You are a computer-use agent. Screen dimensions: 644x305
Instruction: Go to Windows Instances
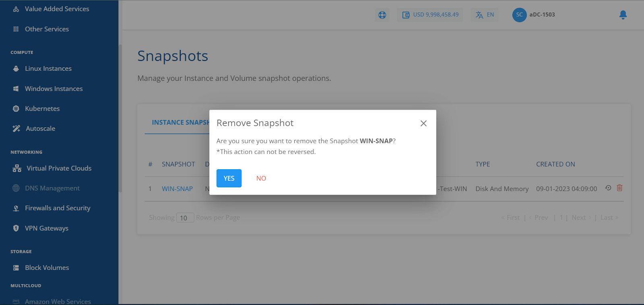click(54, 89)
